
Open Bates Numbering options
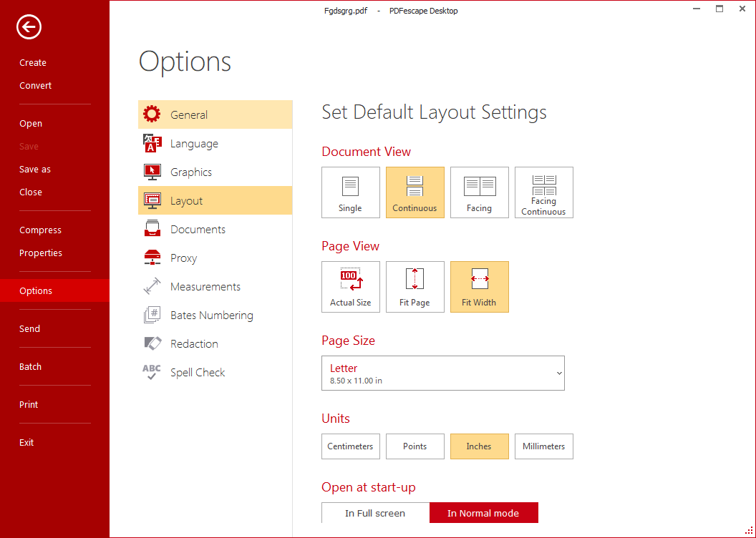211,316
